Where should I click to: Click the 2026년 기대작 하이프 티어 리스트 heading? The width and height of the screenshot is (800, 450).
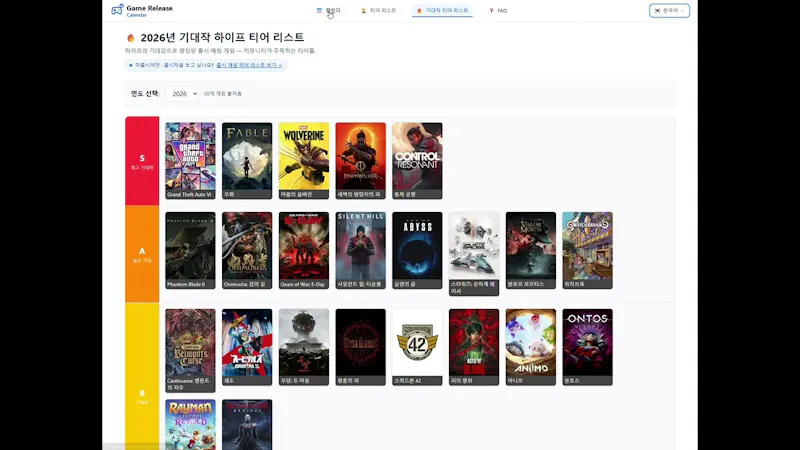(x=222, y=37)
